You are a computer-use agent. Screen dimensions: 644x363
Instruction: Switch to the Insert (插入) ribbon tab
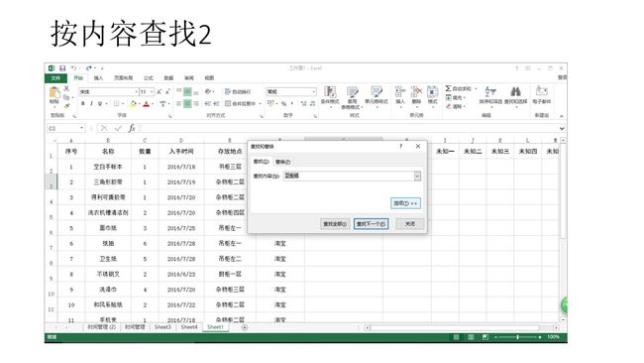pos(98,78)
